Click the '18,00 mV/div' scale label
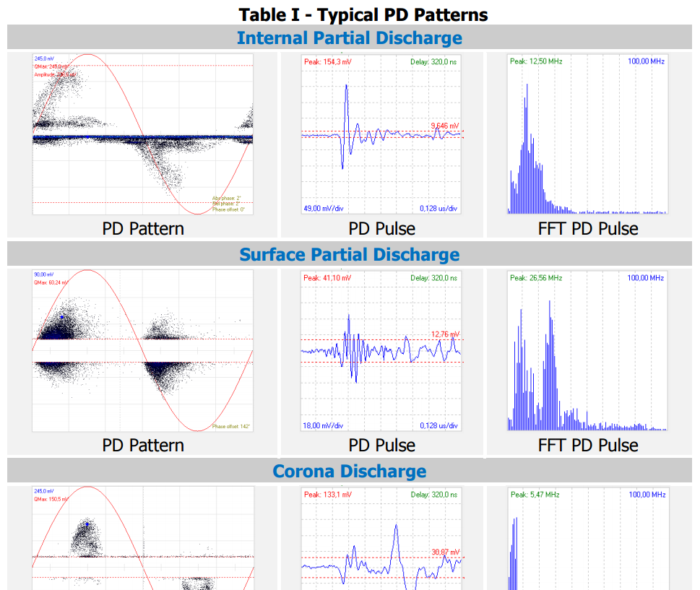This screenshot has height=590, width=700. coord(323,425)
